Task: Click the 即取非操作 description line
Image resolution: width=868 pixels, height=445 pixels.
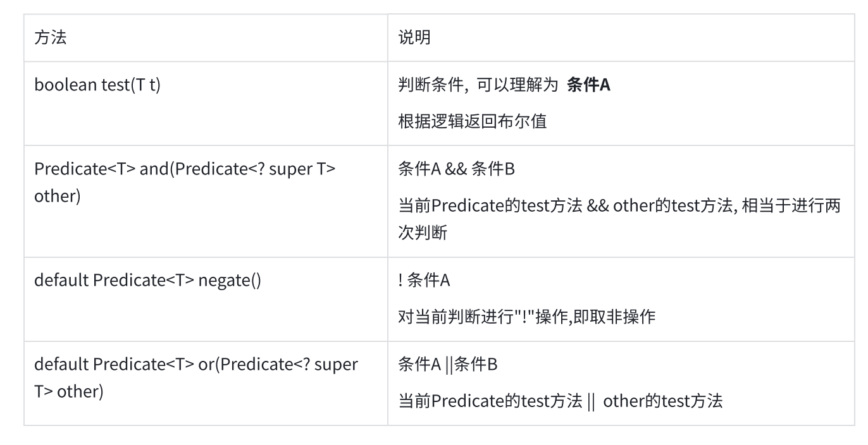Action: pyautogui.click(x=526, y=317)
